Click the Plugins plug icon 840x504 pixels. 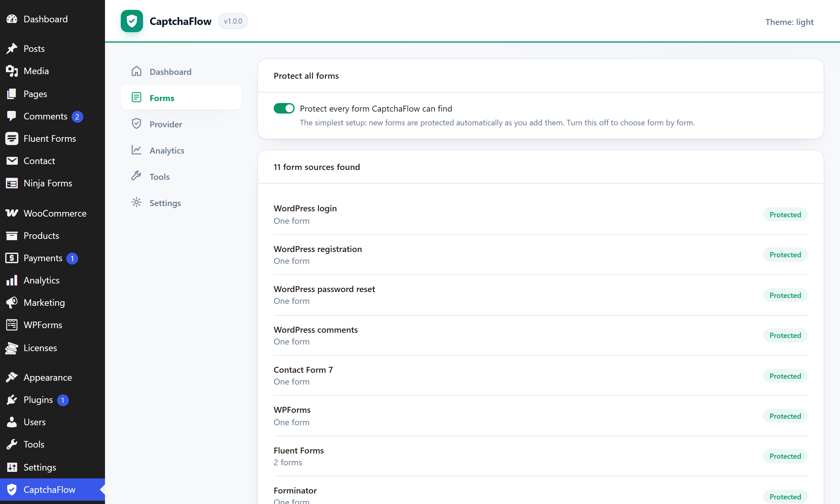[12, 400]
